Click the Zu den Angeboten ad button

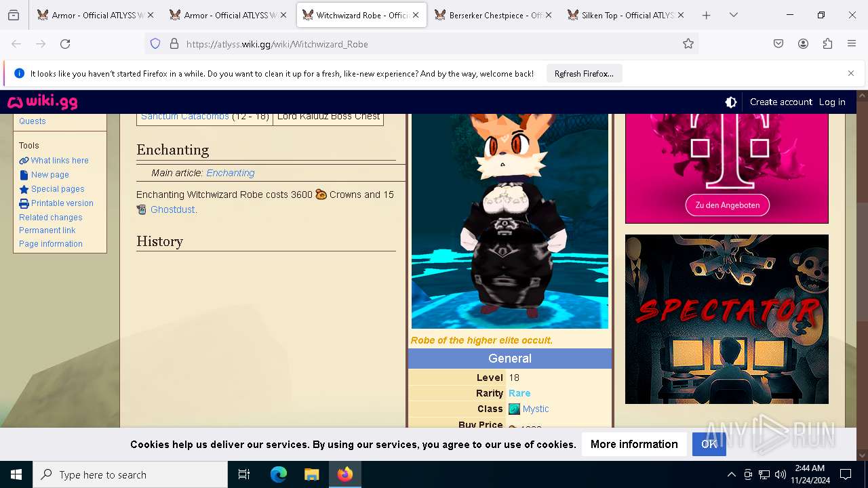pyautogui.click(x=727, y=205)
